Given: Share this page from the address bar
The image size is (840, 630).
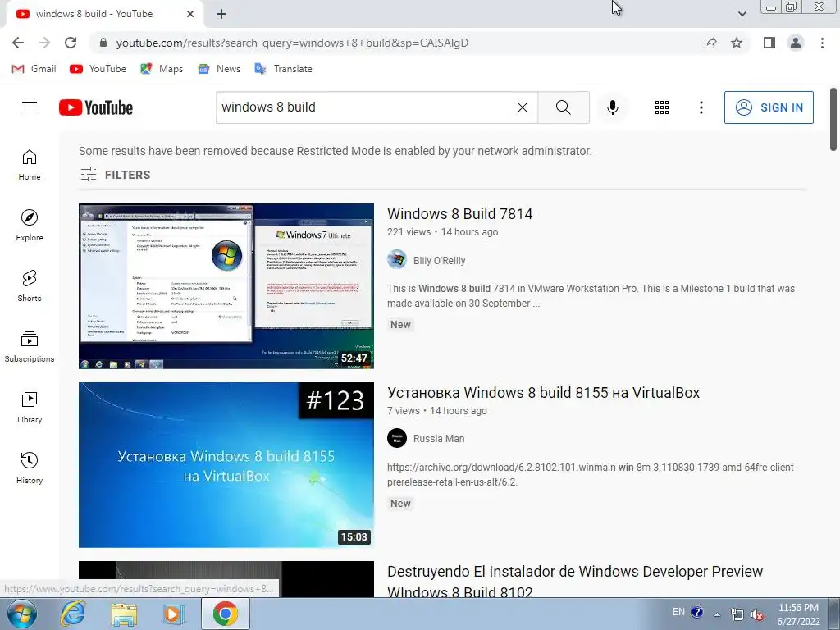Looking at the screenshot, I should tap(710, 43).
